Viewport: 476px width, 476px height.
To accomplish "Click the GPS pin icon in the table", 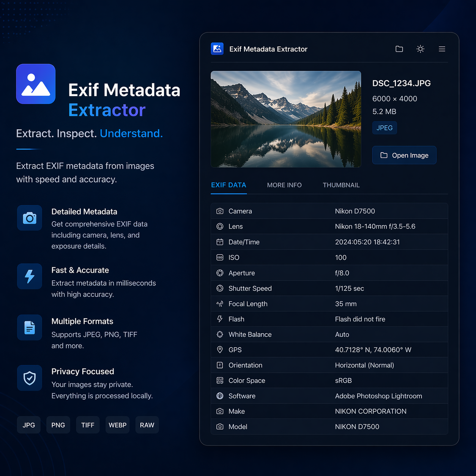I will [220, 350].
